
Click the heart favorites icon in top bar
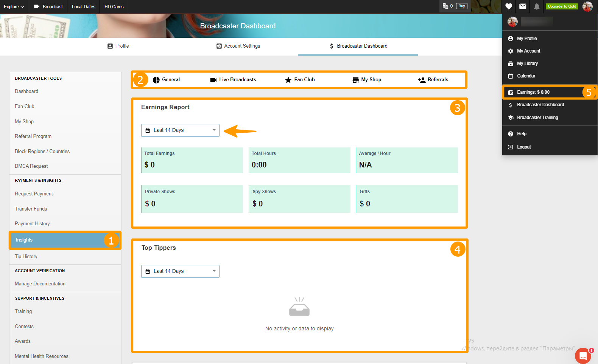[x=509, y=6]
